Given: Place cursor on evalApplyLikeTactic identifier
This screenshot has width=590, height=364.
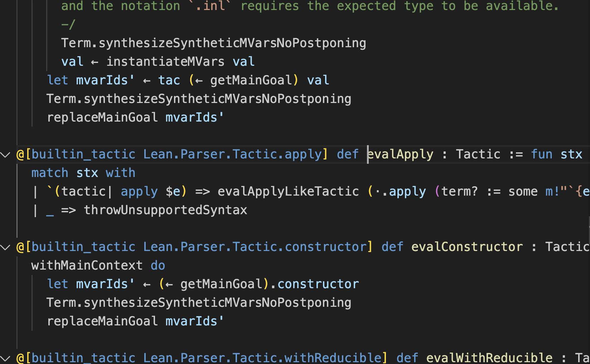Looking at the screenshot, I should [288, 192].
